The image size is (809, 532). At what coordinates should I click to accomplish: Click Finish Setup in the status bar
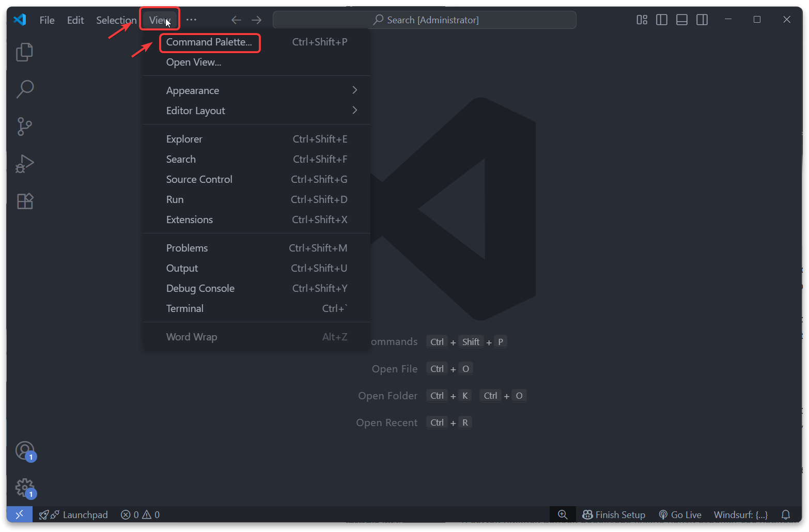tap(614, 514)
